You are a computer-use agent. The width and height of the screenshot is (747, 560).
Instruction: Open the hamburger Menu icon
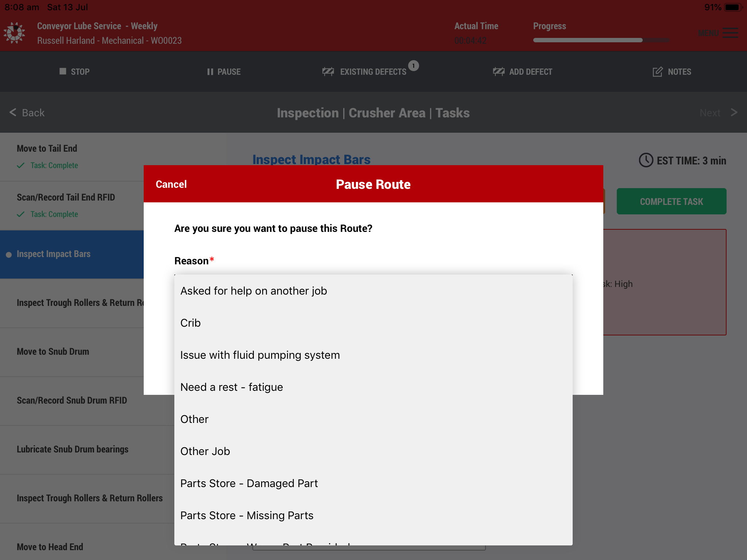click(x=730, y=33)
